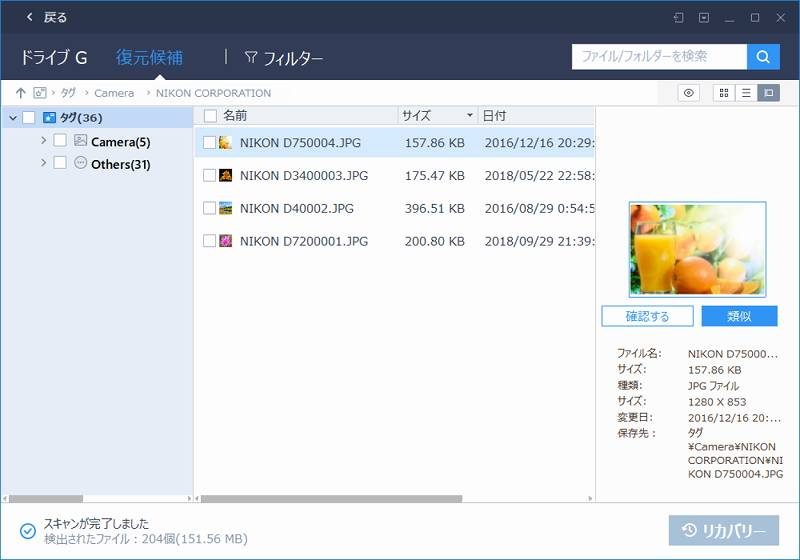Go up one folder with the arrow
800x560 pixels.
pos(20,93)
